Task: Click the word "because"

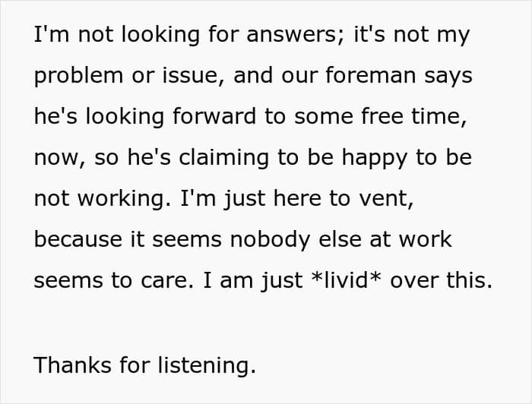Action: [78, 240]
